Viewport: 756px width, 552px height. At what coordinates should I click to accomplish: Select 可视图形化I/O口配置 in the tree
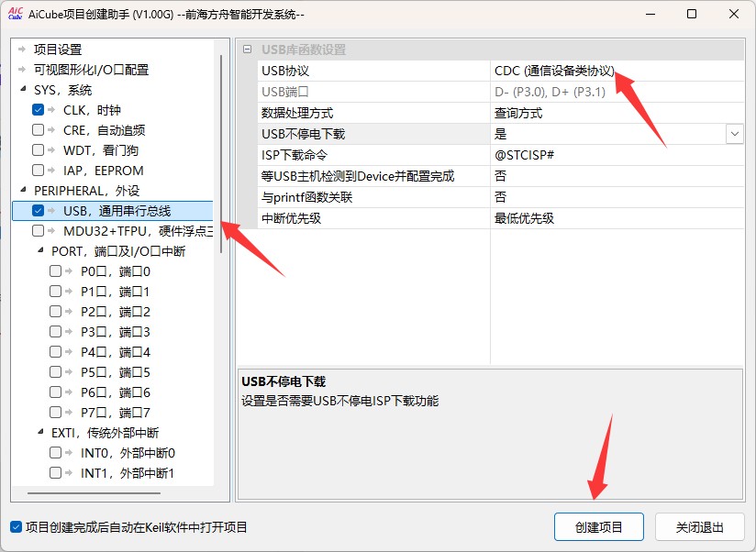(91, 70)
